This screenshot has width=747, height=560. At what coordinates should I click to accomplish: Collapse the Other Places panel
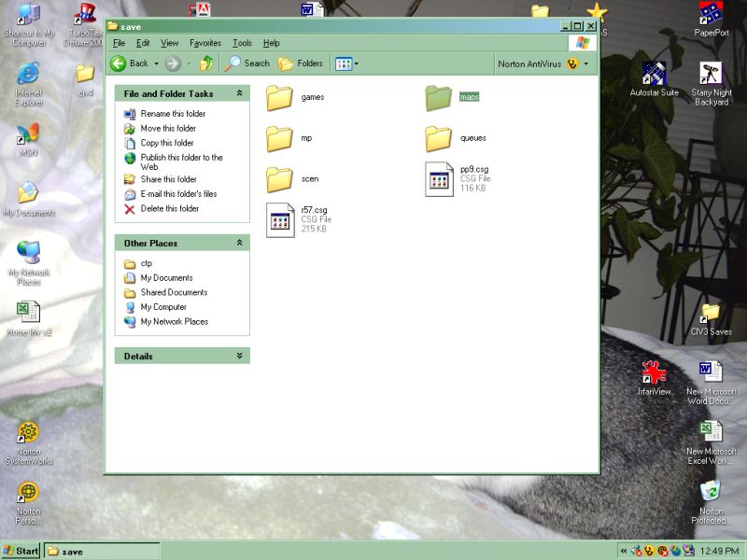click(x=240, y=243)
